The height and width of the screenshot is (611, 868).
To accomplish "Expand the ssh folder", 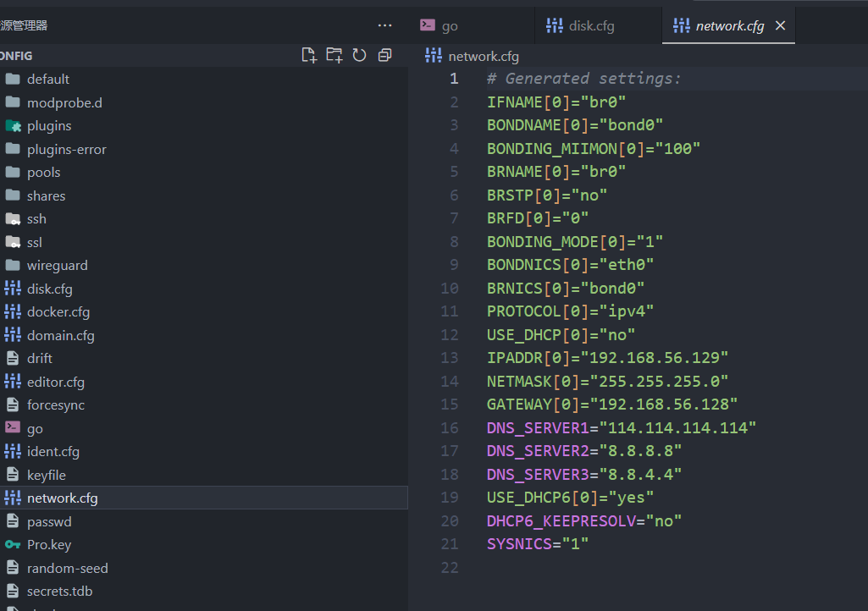I will (x=204, y=218).
